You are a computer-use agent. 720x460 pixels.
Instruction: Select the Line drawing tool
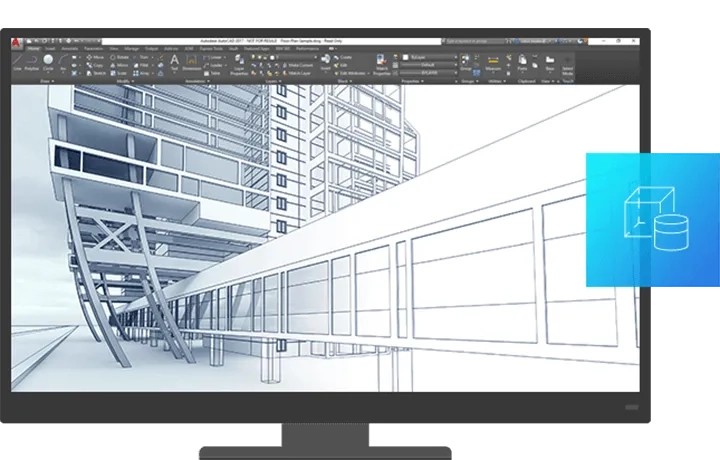click(x=19, y=60)
